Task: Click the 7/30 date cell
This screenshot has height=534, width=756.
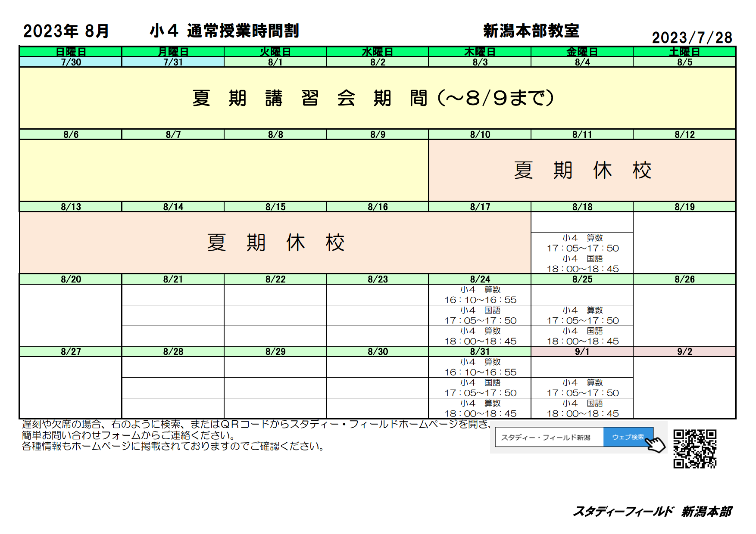Action: point(71,62)
